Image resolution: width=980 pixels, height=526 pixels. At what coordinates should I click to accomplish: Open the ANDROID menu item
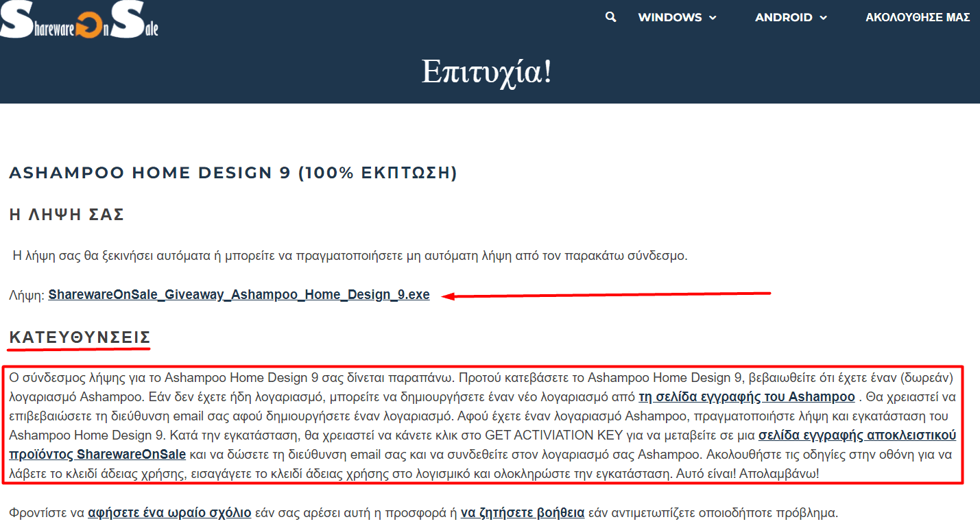click(x=783, y=18)
